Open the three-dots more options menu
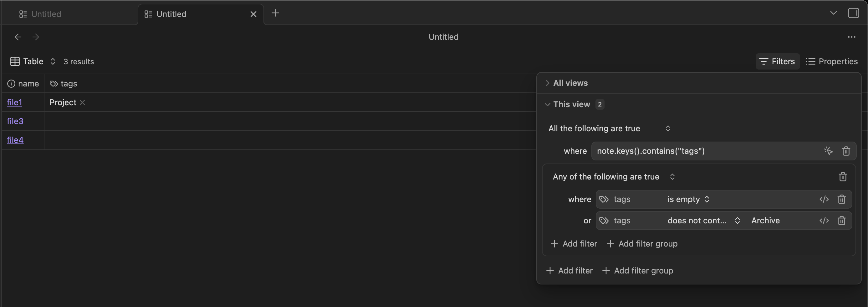Screen dimensions: 868x307 click(x=851, y=37)
